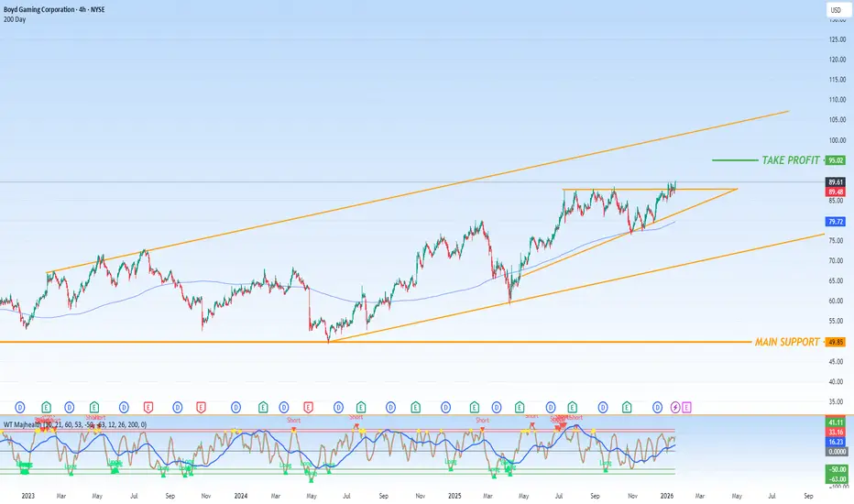Open the October 2024 green earnings marker
The height and width of the screenshot is (504, 854).
pos(416,407)
